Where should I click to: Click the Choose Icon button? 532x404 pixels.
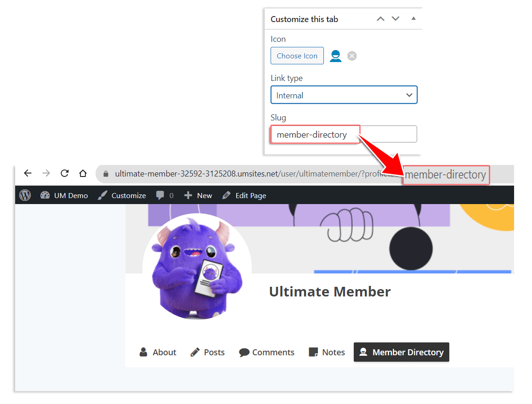[x=297, y=56]
